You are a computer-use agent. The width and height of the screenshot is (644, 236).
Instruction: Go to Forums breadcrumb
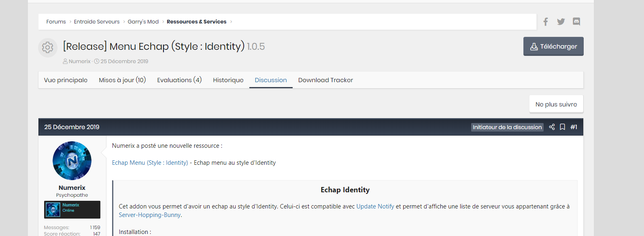coord(56,22)
